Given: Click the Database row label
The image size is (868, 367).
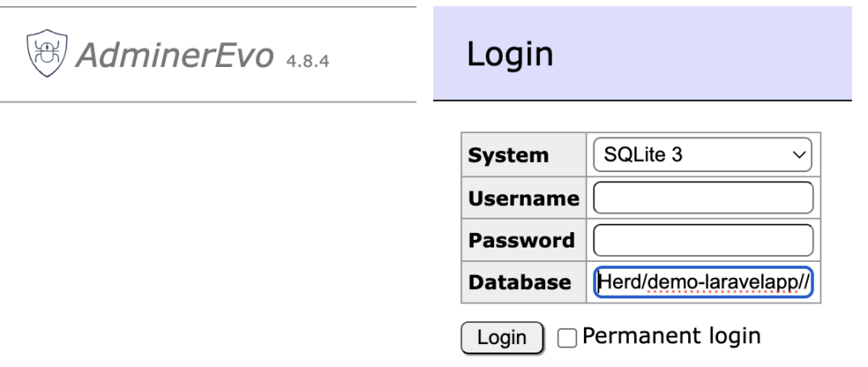Looking at the screenshot, I should click(x=519, y=283).
